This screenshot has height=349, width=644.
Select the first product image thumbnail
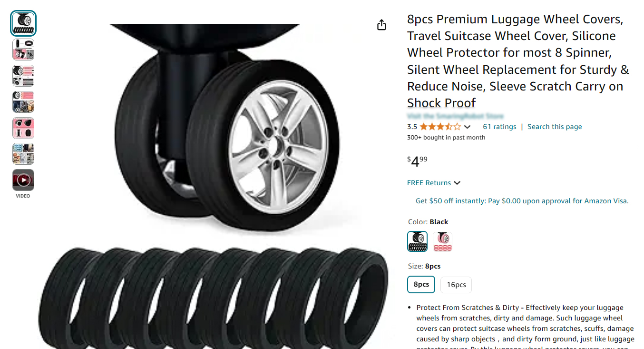(x=23, y=23)
